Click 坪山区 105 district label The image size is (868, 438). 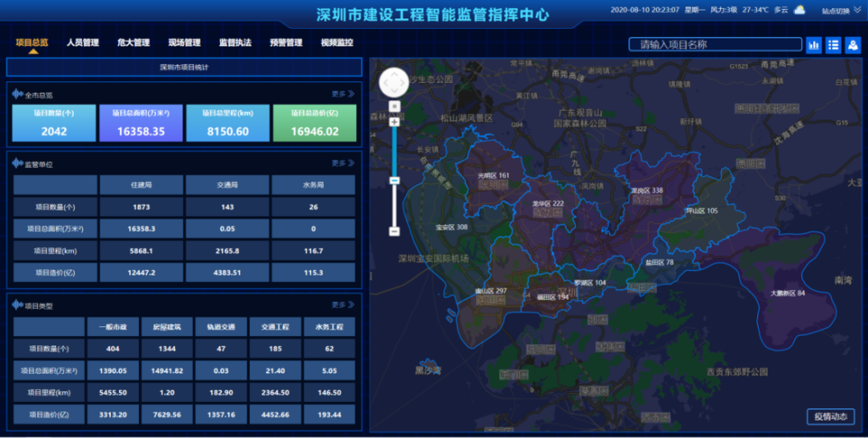click(702, 211)
